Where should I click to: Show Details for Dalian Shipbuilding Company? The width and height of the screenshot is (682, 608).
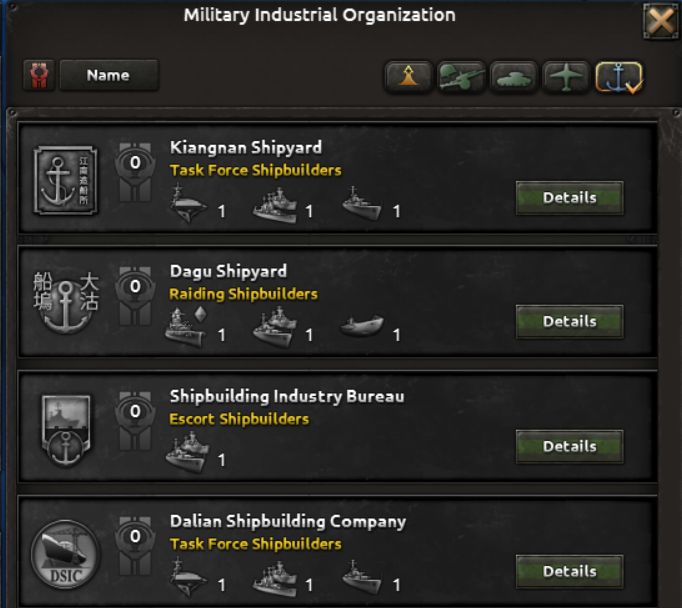(x=569, y=571)
